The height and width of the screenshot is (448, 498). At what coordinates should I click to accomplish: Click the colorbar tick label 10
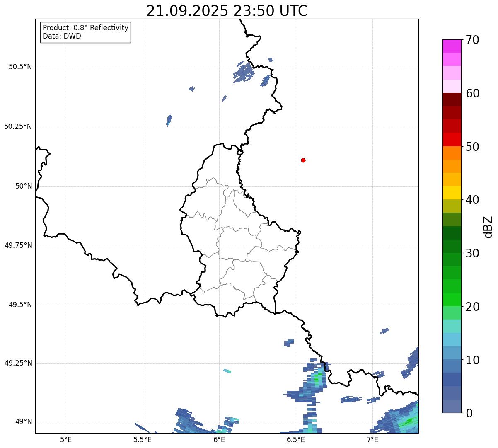click(472, 360)
